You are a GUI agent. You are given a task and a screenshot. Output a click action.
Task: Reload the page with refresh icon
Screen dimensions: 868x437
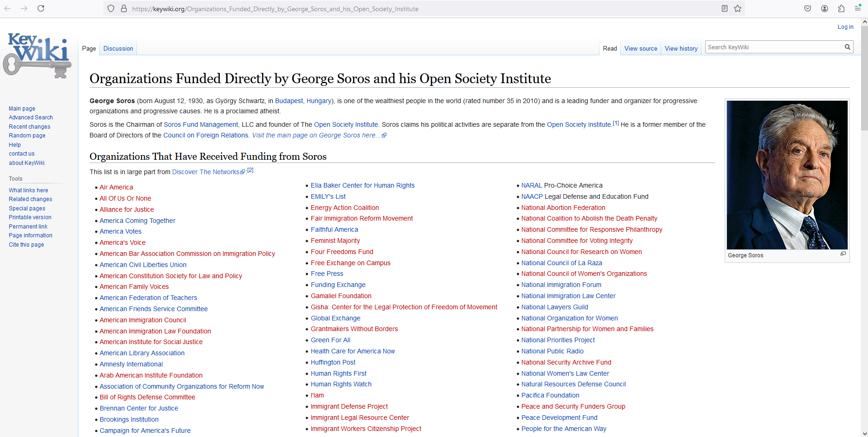pyautogui.click(x=41, y=8)
